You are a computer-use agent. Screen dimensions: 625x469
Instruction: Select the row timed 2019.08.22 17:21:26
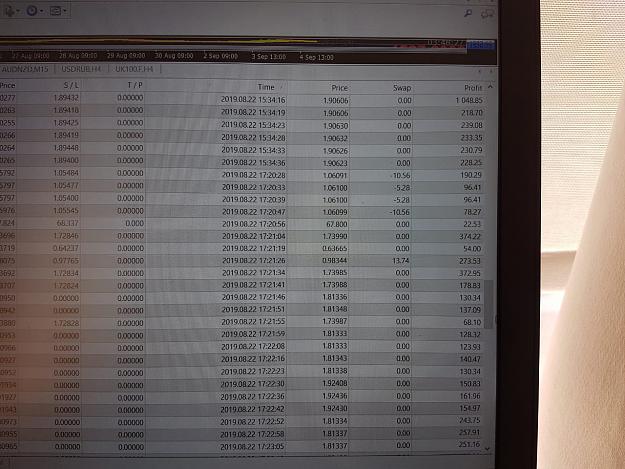tap(242, 261)
